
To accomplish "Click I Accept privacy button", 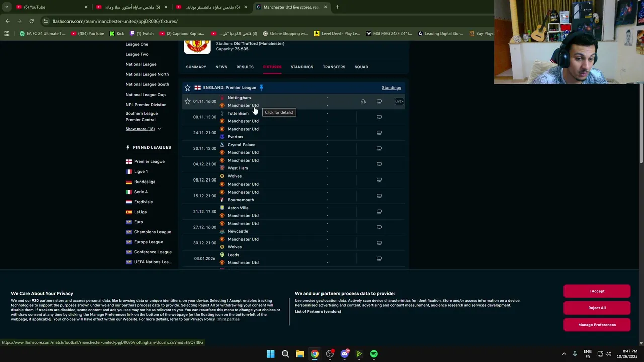I will coord(597,291).
